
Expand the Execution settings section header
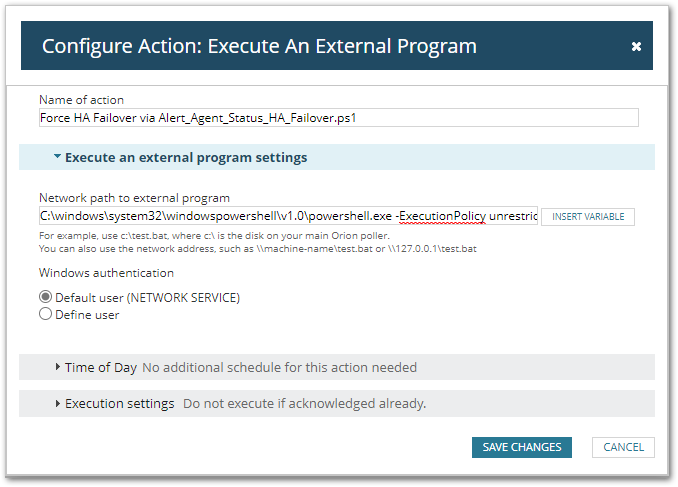119,403
